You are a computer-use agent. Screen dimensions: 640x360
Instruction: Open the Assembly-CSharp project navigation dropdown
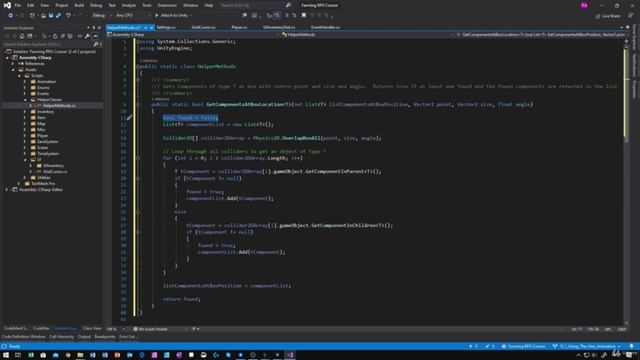[193, 35]
